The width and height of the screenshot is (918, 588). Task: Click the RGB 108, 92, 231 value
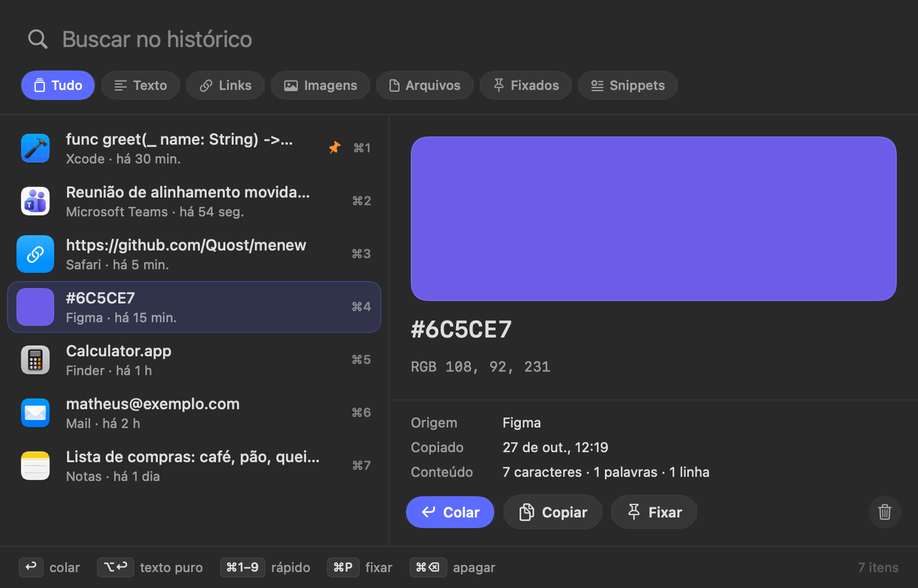coord(481,367)
